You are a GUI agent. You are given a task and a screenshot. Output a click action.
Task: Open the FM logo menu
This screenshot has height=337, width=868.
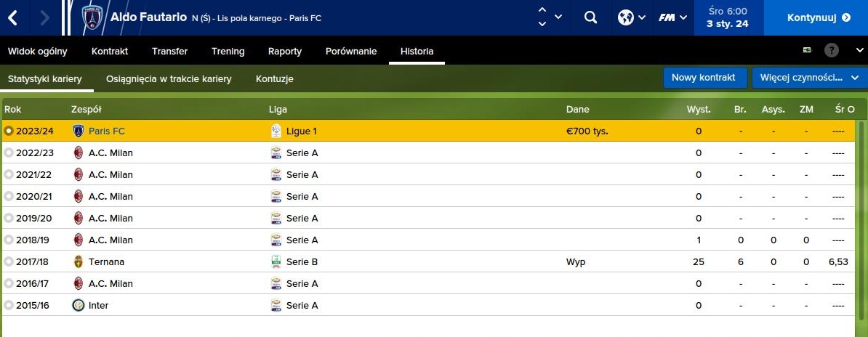[672, 17]
